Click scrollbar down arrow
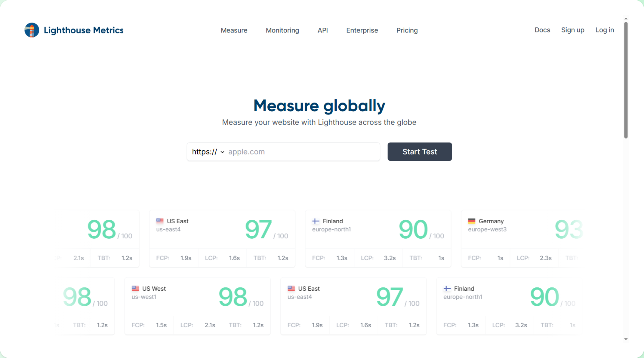This screenshot has height=358, width=644. click(626, 339)
